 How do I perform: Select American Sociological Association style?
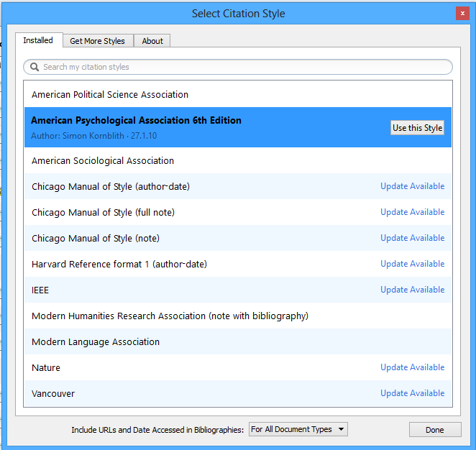[238, 160]
